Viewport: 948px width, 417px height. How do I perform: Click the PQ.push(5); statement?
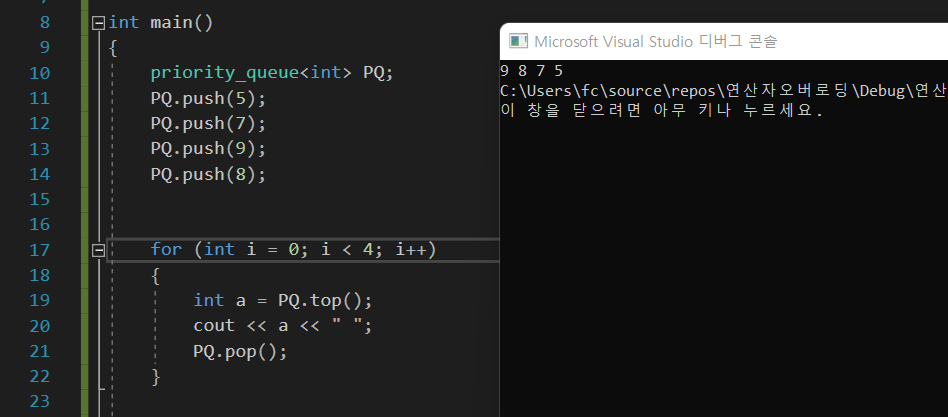[x=208, y=99]
